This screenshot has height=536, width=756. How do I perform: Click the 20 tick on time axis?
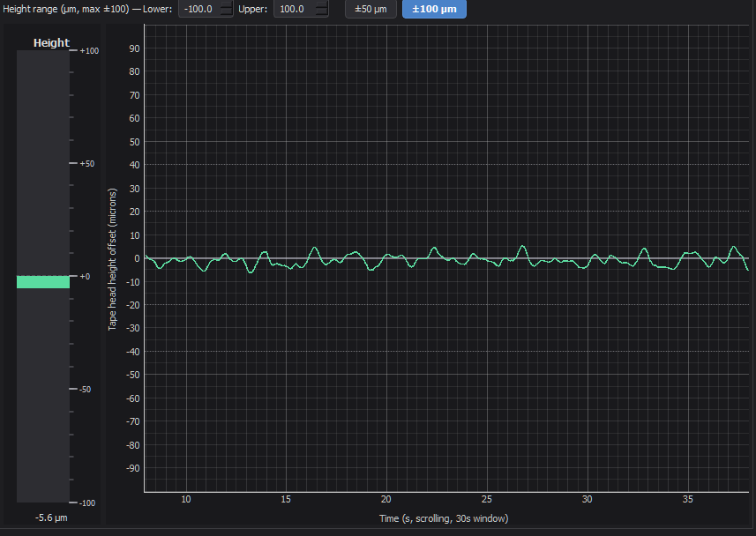click(385, 499)
